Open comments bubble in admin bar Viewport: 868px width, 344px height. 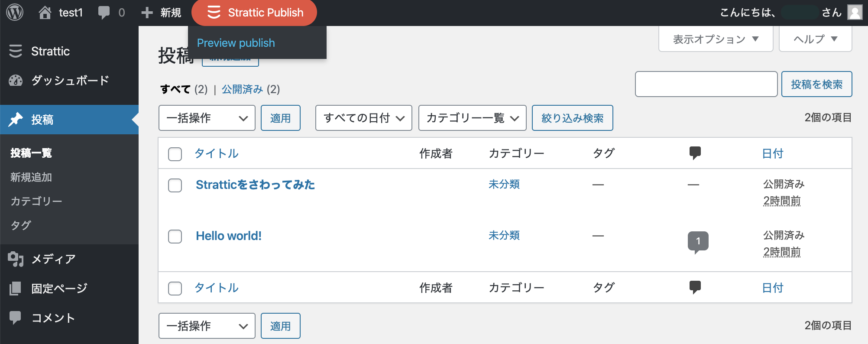click(104, 13)
